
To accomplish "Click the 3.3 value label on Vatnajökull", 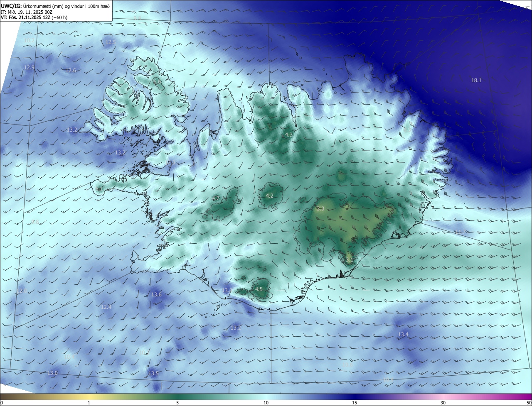I will 320,209.
